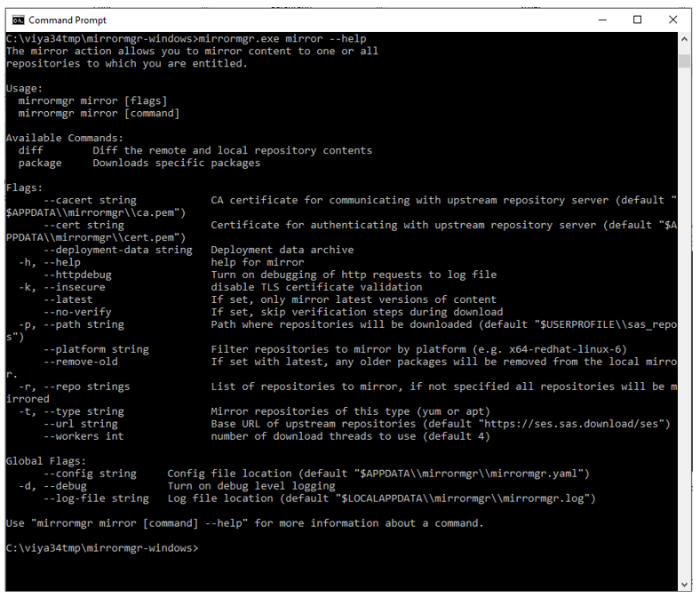Click the 'Use "mirrormgr mirror [command] --help"' line
Viewport: 700px width, 598px height.
click(x=244, y=523)
